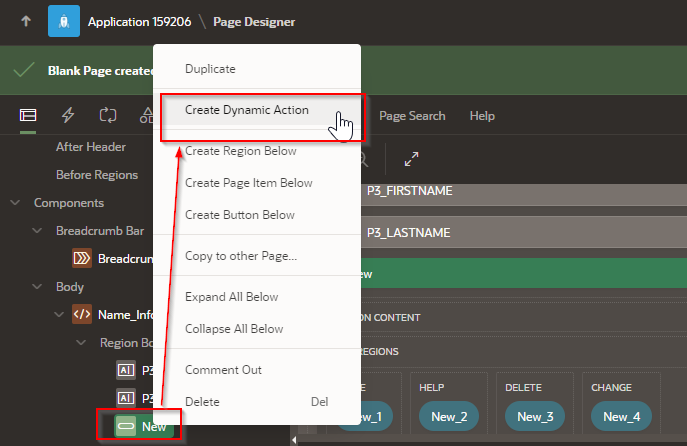Viewport: 687px width, 446px height.
Task: Choose Create Dynamic Action
Action: [x=257, y=110]
